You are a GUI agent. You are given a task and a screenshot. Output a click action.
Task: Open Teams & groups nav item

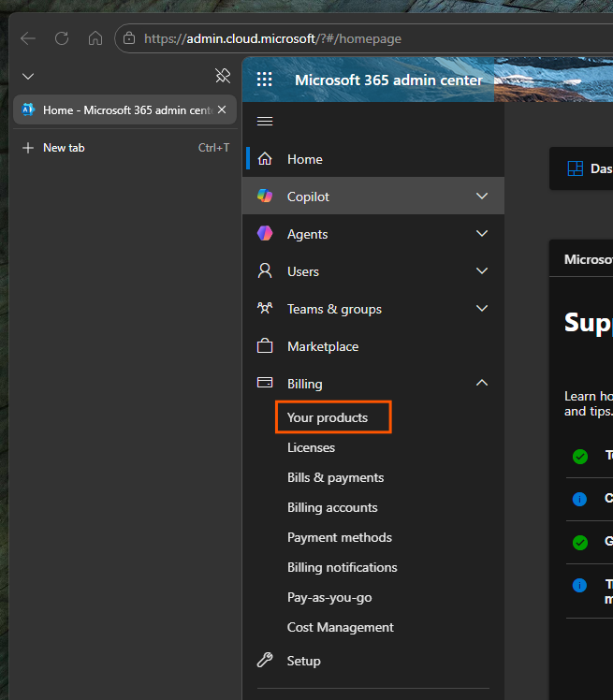[x=373, y=309]
